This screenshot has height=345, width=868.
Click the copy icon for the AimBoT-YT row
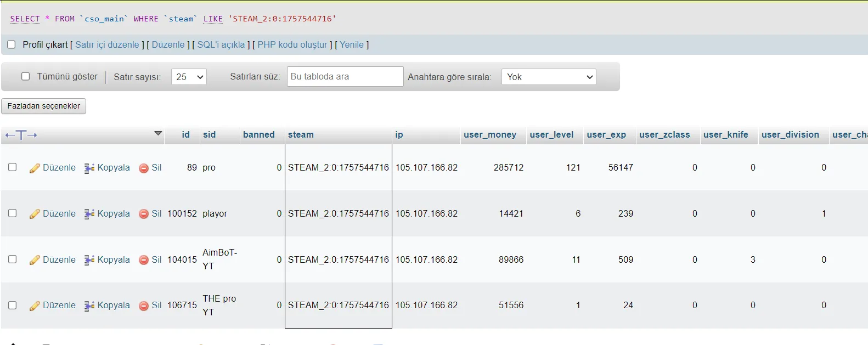pyautogui.click(x=89, y=260)
